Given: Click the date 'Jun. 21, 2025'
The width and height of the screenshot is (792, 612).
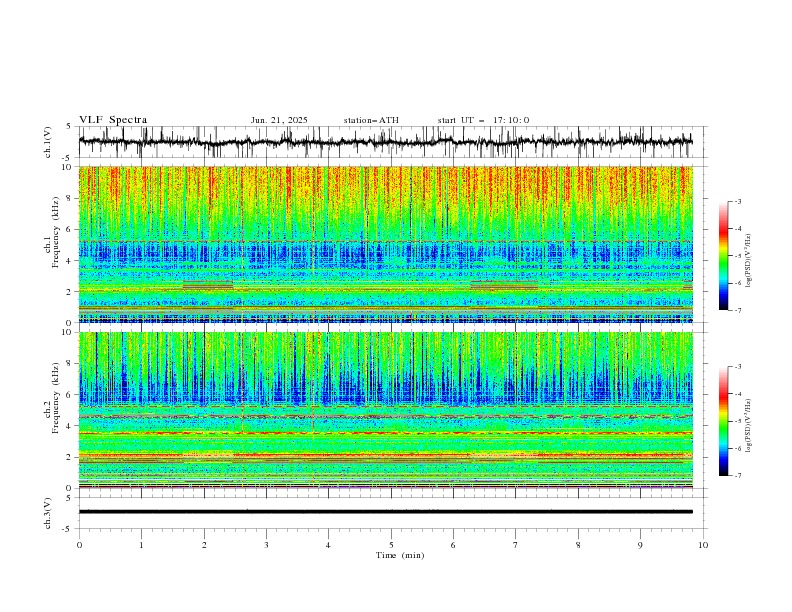Looking at the screenshot, I should click(279, 120).
